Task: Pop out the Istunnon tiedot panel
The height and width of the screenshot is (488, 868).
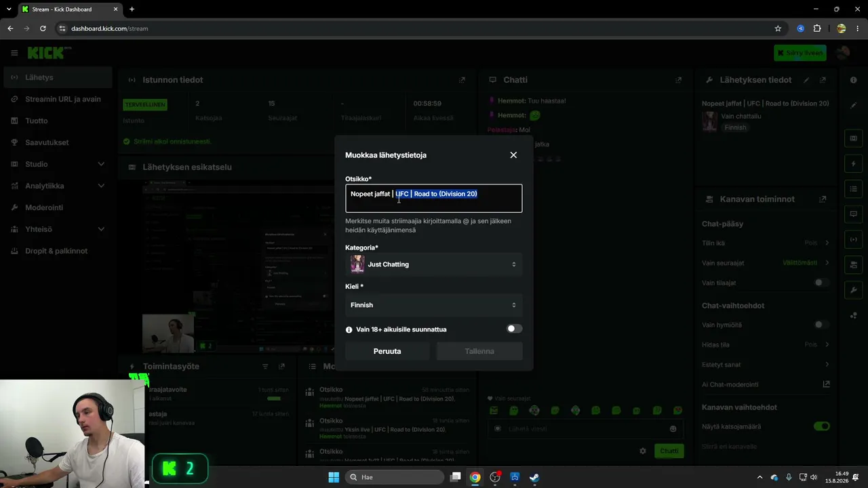Action: click(462, 80)
